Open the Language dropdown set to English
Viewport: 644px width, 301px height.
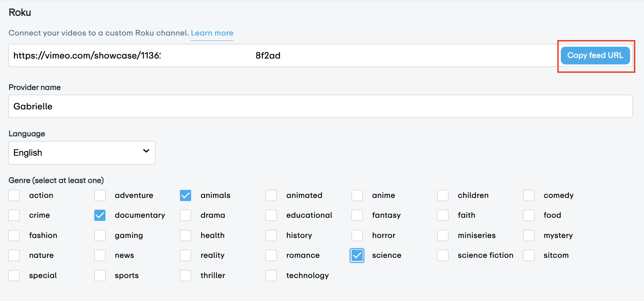click(x=82, y=153)
